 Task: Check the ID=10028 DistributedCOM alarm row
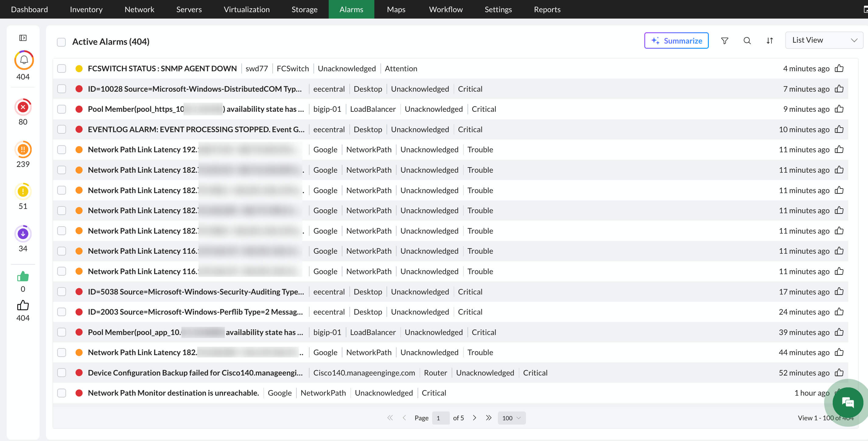(x=62, y=89)
